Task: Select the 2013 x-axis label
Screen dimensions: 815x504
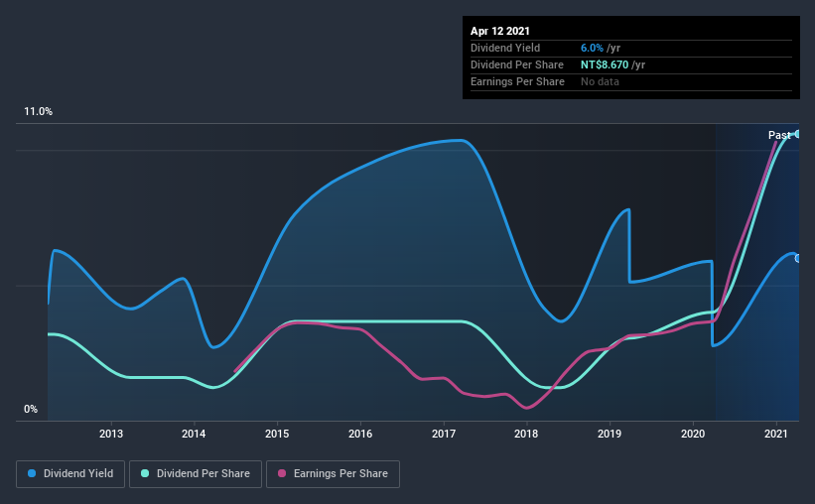Action: pos(111,434)
